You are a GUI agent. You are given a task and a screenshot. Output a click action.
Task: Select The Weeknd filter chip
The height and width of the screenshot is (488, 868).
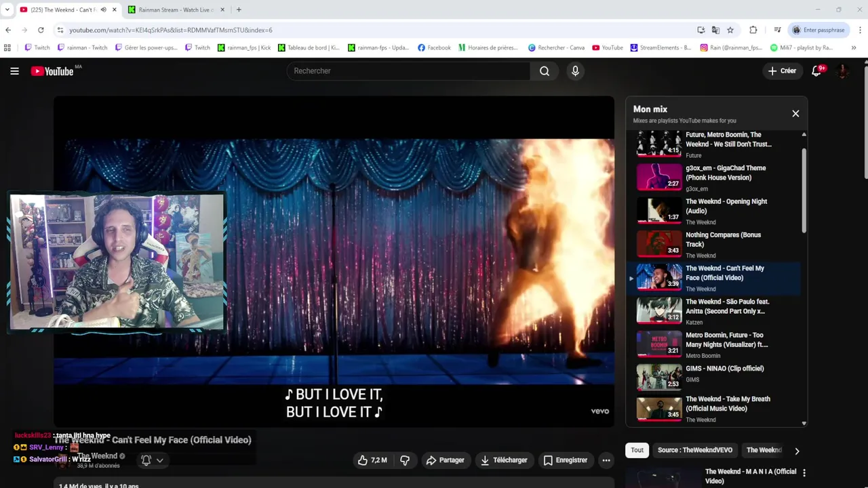[764, 450]
